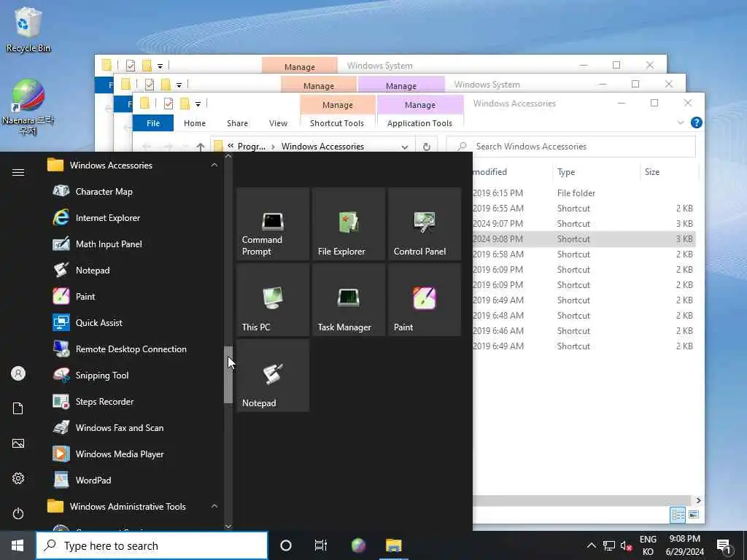This screenshot has height=560, width=747.
Task: Expand the Explorer ribbon chevron
Action: (x=681, y=122)
